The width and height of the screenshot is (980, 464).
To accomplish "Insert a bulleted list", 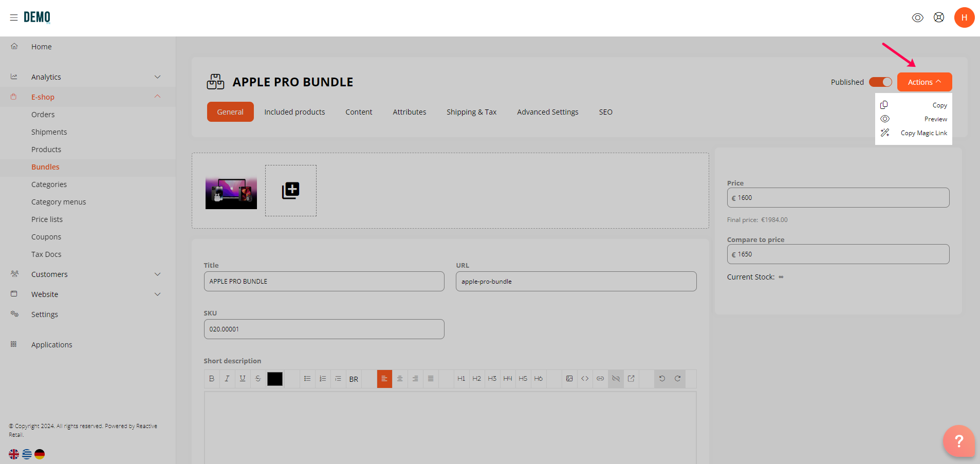I will pos(307,379).
